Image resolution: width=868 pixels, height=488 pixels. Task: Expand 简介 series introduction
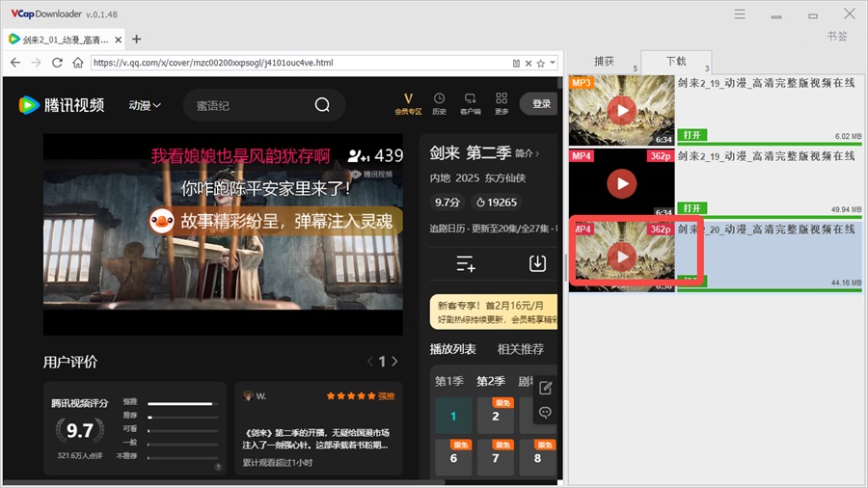[527, 153]
